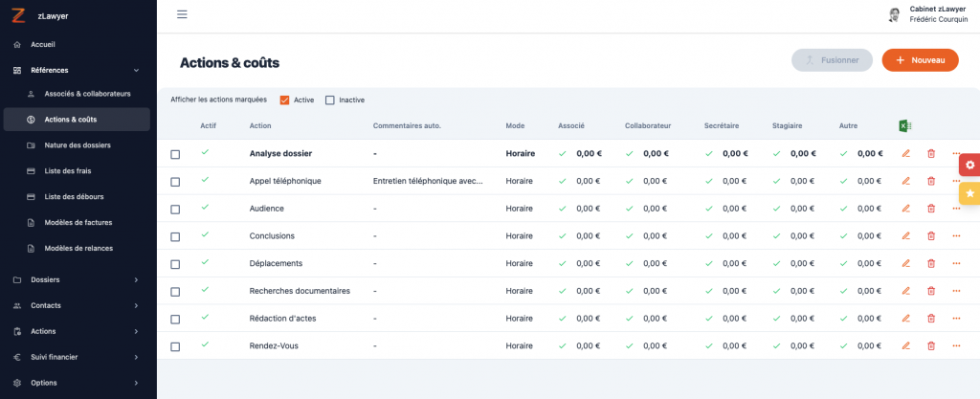Click the yellow star favorites side tab
The height and width of the screenshot is (399, 980).
click(969, 193)
